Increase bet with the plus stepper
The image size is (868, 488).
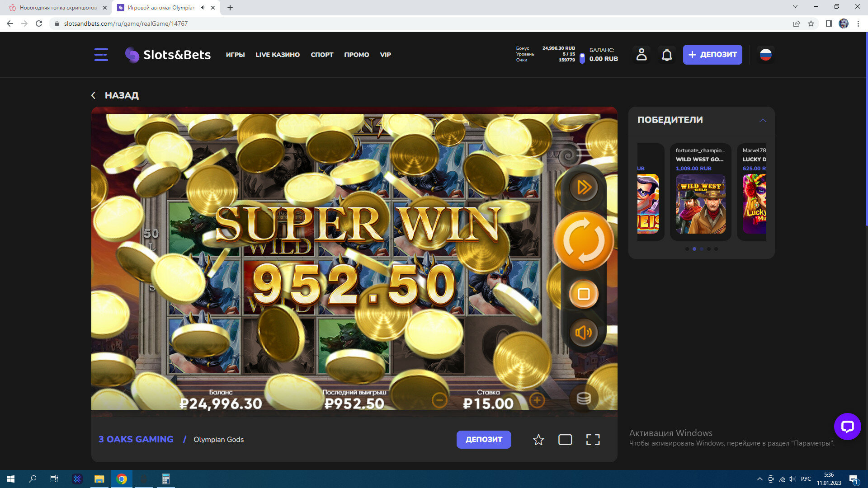537,400
